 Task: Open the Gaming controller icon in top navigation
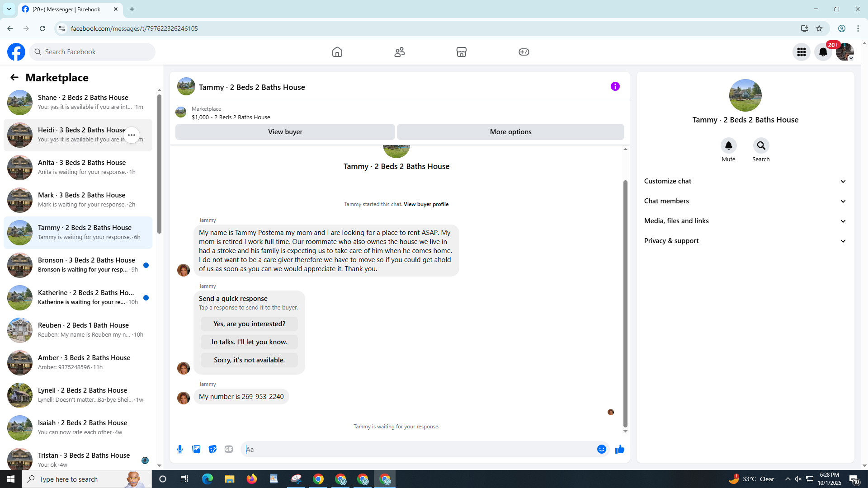[x=524, y=52]
